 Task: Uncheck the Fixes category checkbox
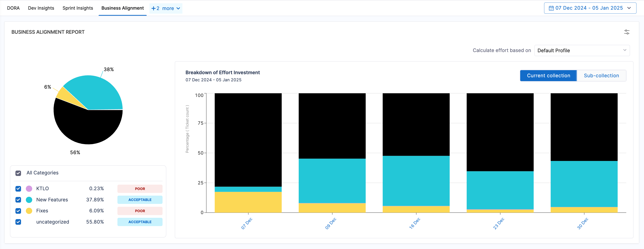(x=18, y=211)
